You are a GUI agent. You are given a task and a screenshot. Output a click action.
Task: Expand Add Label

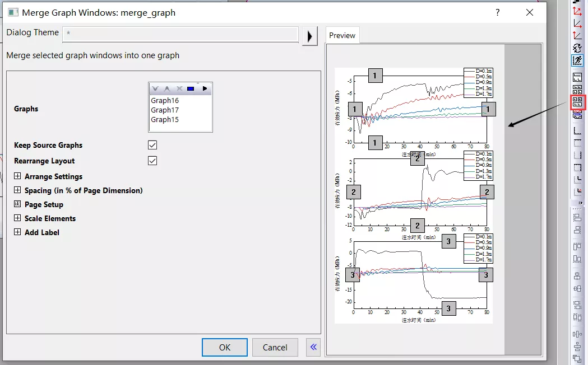click(x=17, y=232)
